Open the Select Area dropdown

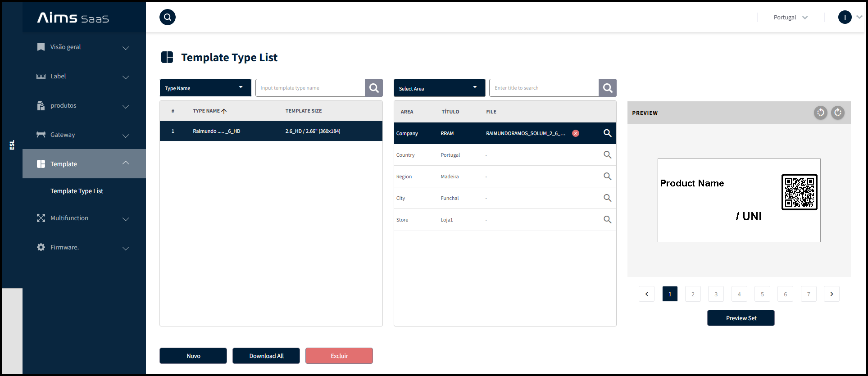tap(439, 88)
